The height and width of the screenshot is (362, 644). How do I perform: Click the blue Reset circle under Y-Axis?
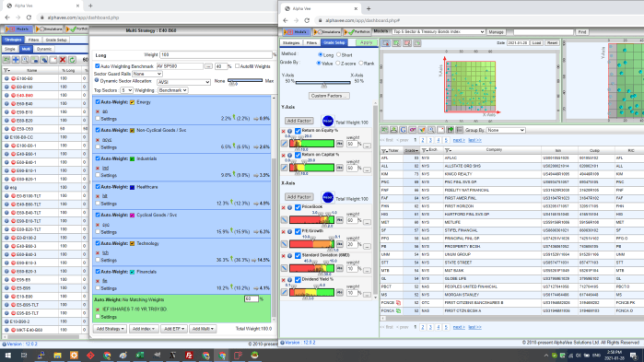(328, 121)
